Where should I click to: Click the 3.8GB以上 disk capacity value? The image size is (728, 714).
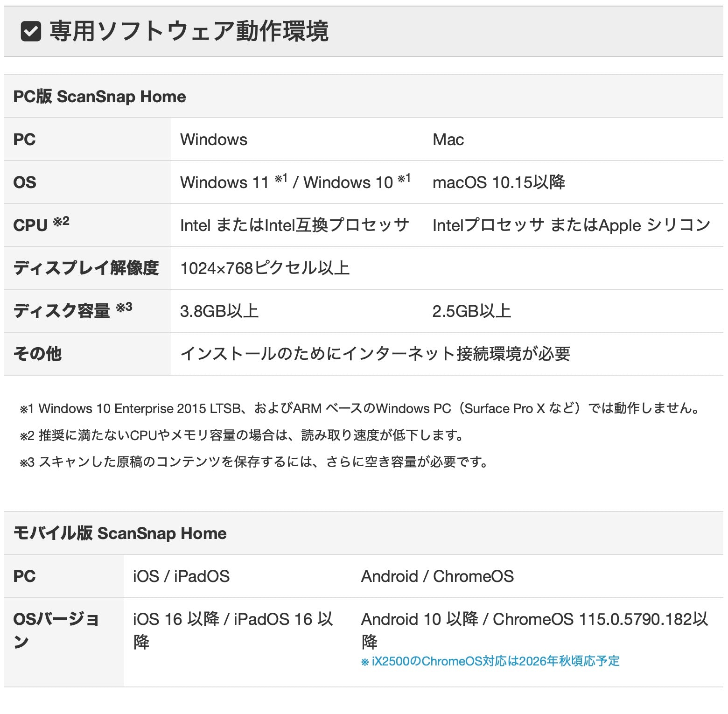click(x=219, y=311)
